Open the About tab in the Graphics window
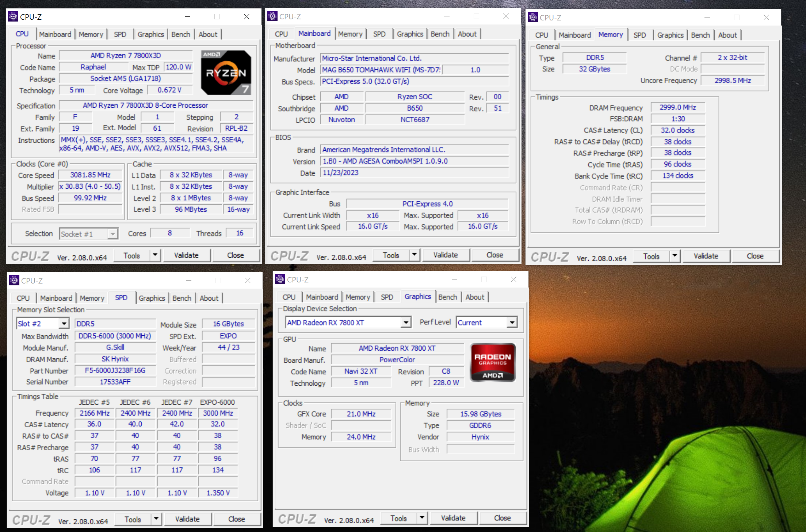The height and width of the screenshot is (532, 806). [474, 297]
